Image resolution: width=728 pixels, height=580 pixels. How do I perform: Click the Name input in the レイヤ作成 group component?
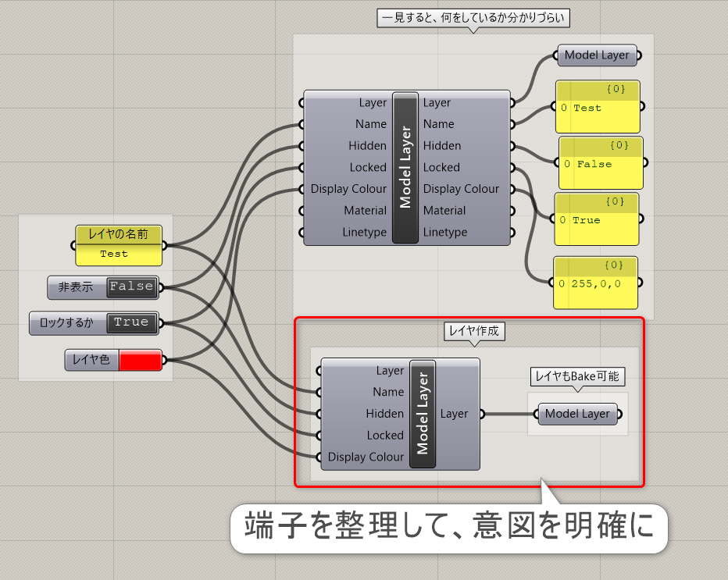389,392
